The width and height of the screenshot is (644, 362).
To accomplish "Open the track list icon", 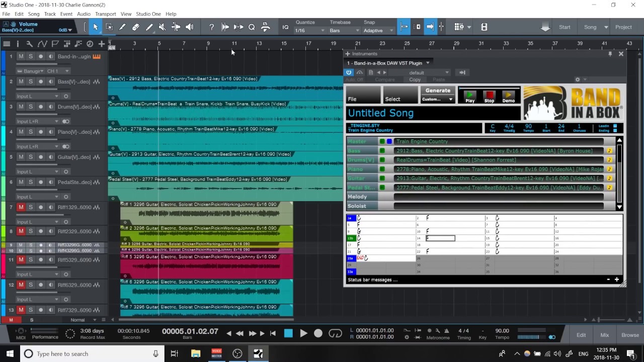I will pos(7,44).
